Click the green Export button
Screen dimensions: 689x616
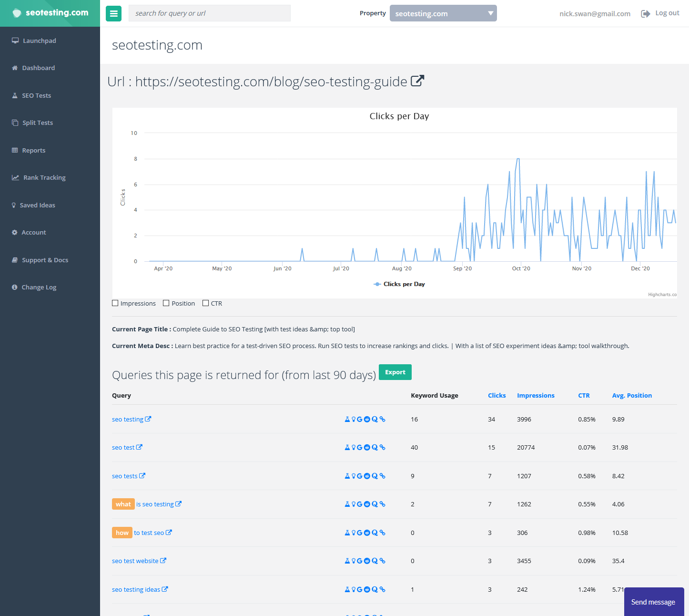click(x=395, y=372)
